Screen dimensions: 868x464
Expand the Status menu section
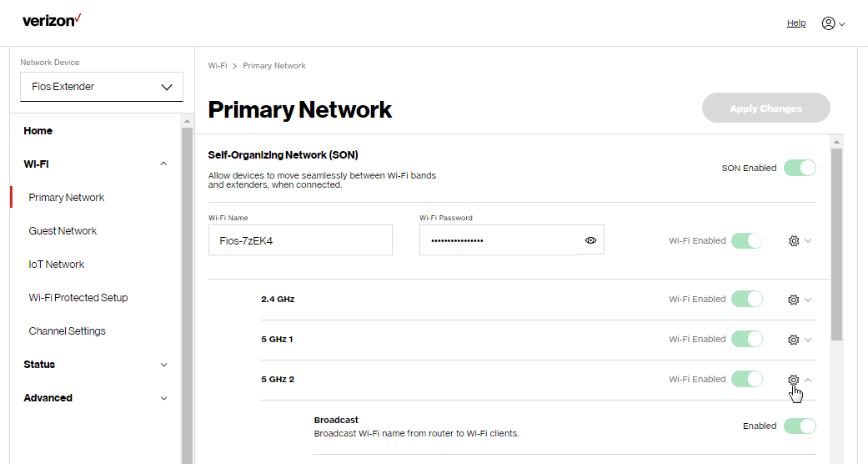pyautogui.click(x=95, y=365)
